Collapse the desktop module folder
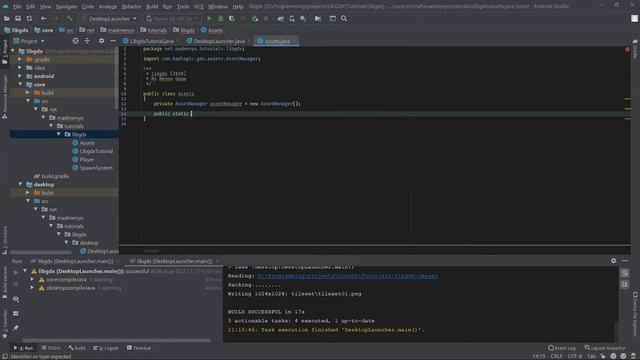The image size is (640, 360). click(20, 184)
